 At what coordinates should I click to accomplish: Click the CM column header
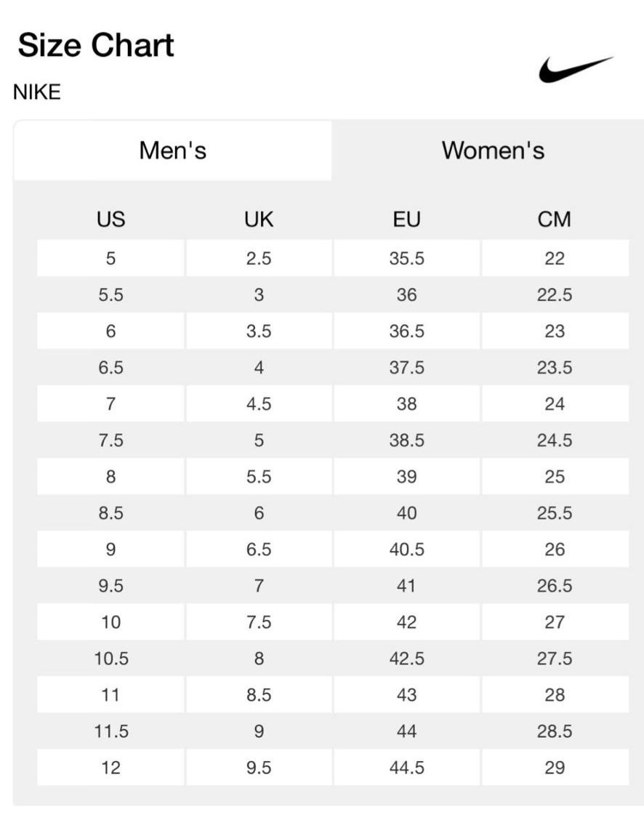[x=555, y=219]
